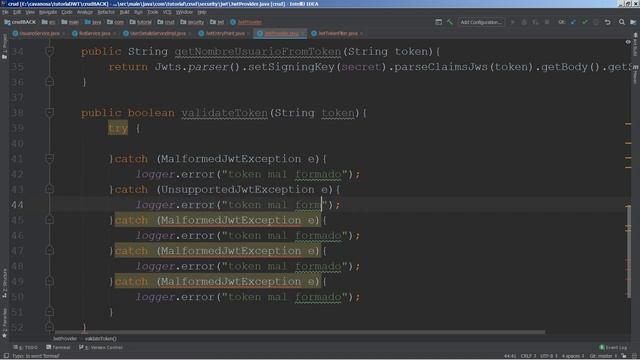Open the Event Log button
The width and height of the screenshot is (640, 360).
(x=613, y=347)
